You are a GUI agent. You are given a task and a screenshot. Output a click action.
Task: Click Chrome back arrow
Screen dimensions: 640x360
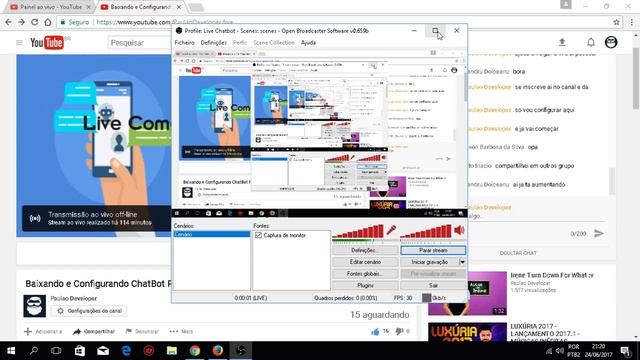tap(9, 22)
